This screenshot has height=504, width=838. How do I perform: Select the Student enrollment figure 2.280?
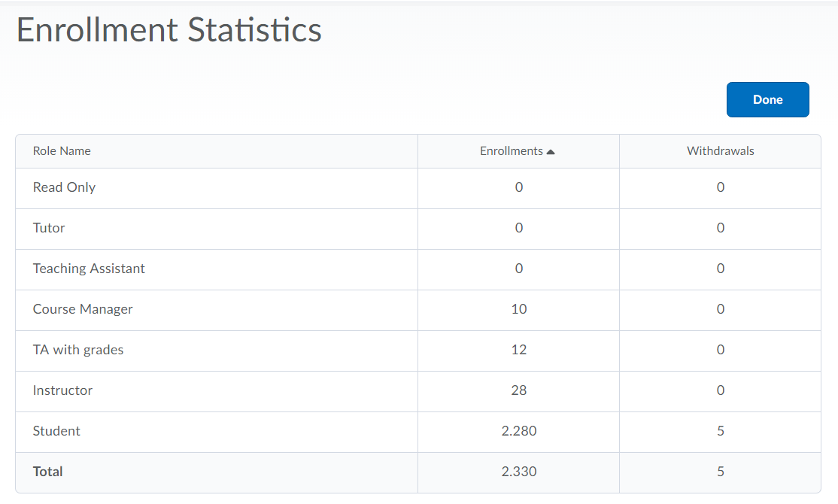(x=518, y=431)
